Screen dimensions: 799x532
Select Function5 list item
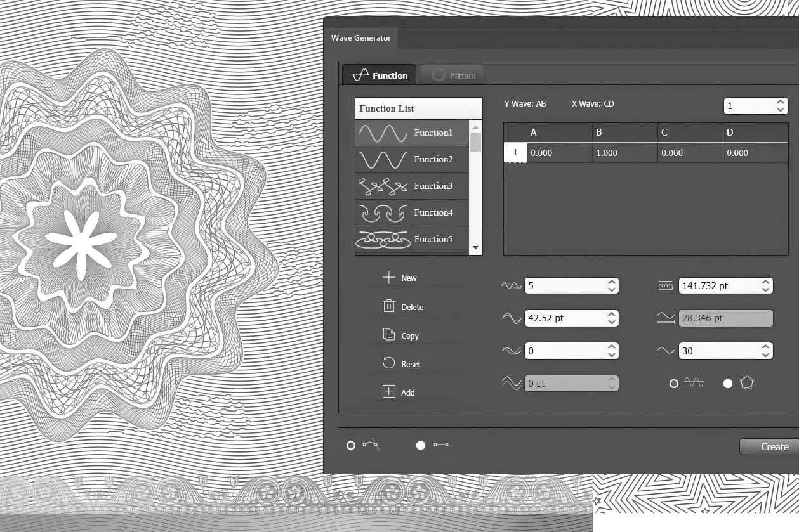coord(412,240)
